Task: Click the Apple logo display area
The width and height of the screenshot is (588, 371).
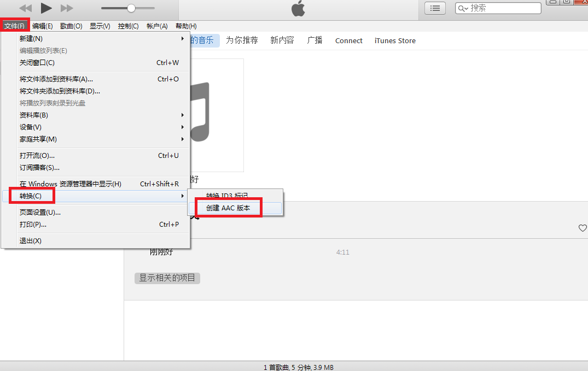Action: (x=298, y=9)
